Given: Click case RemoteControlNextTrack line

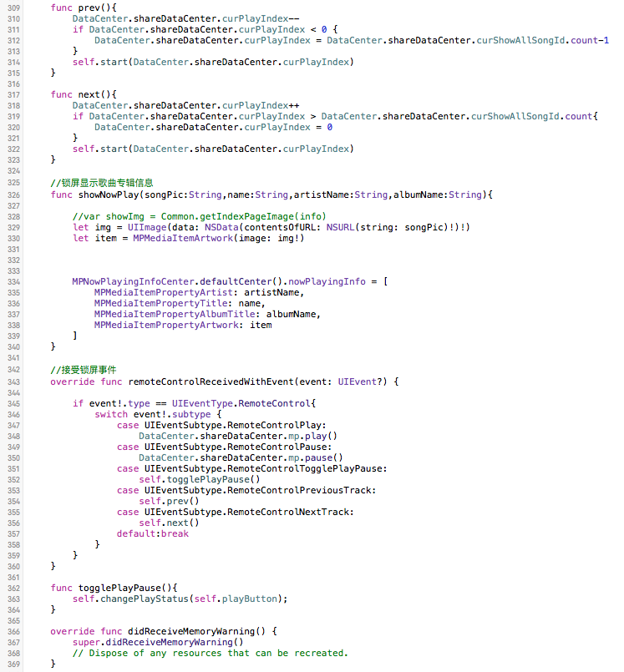Looking at the screenshot, I should tap(236, 513).
